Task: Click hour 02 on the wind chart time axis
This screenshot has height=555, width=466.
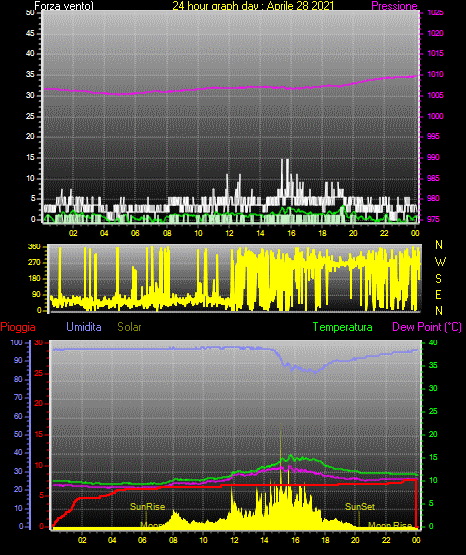Action: [73, 233]
